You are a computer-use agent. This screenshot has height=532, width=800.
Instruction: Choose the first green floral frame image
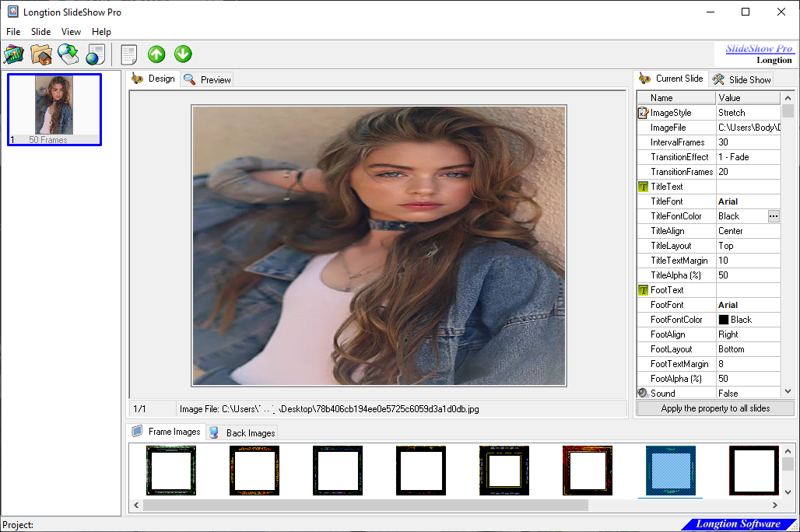171,471
